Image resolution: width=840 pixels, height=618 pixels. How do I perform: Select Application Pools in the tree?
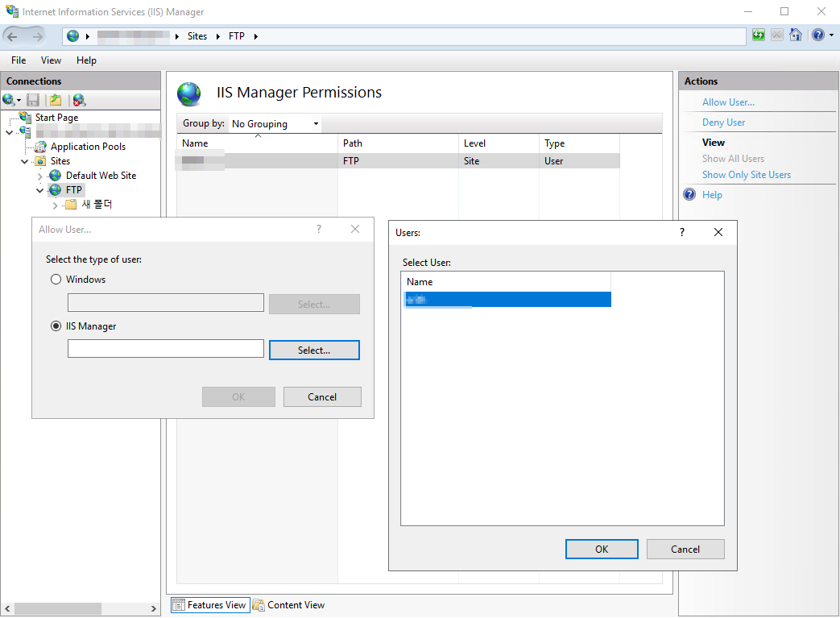(x=88, y=147)
